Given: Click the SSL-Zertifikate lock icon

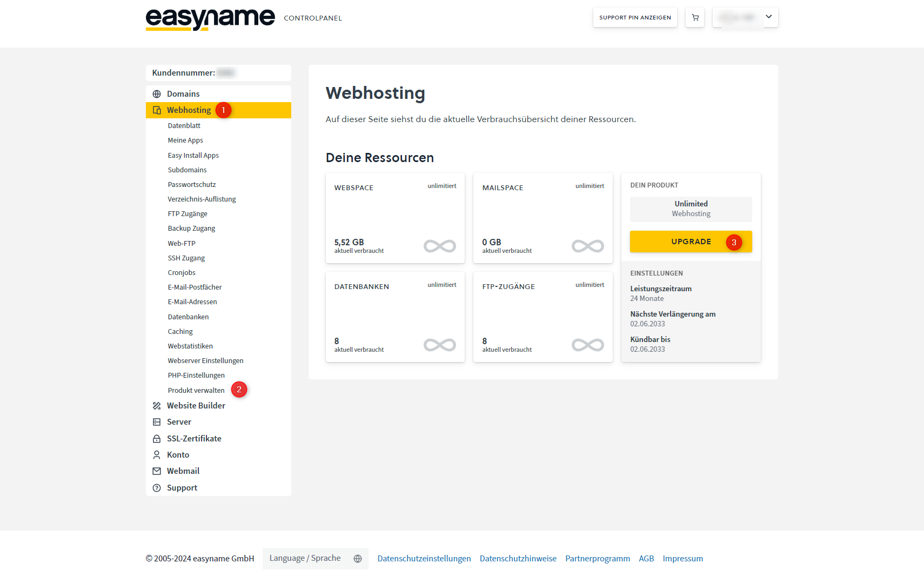Looking at the screenshot, I should coord(157,439).
